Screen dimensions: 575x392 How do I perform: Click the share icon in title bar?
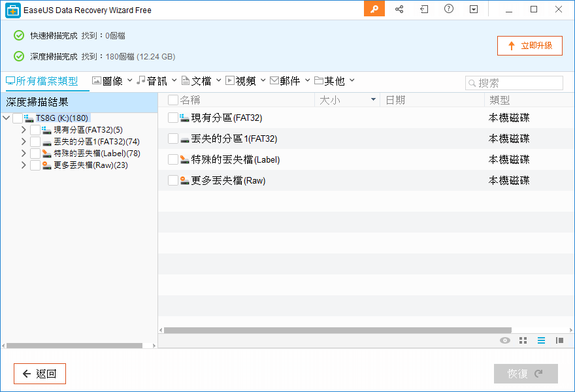[x=399, y=9]
